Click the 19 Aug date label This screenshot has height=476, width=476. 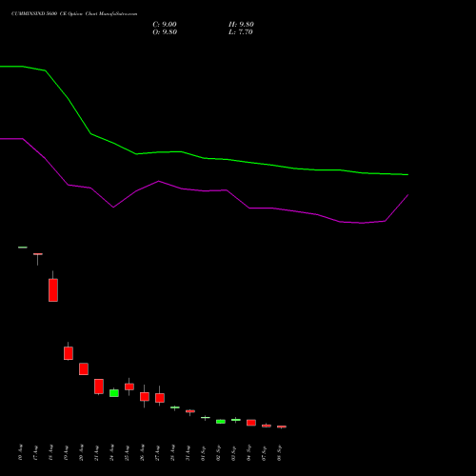pos(66,452)
